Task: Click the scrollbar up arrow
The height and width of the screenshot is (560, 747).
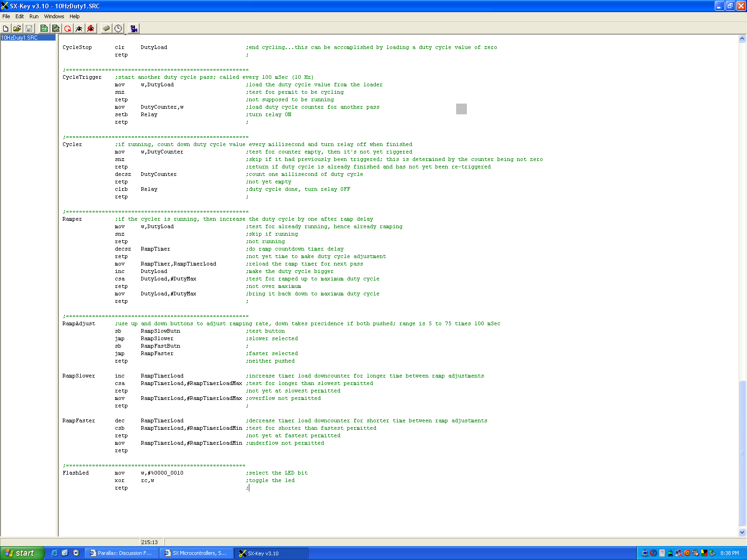Action: pyautogui.click(x=742, y=39)
